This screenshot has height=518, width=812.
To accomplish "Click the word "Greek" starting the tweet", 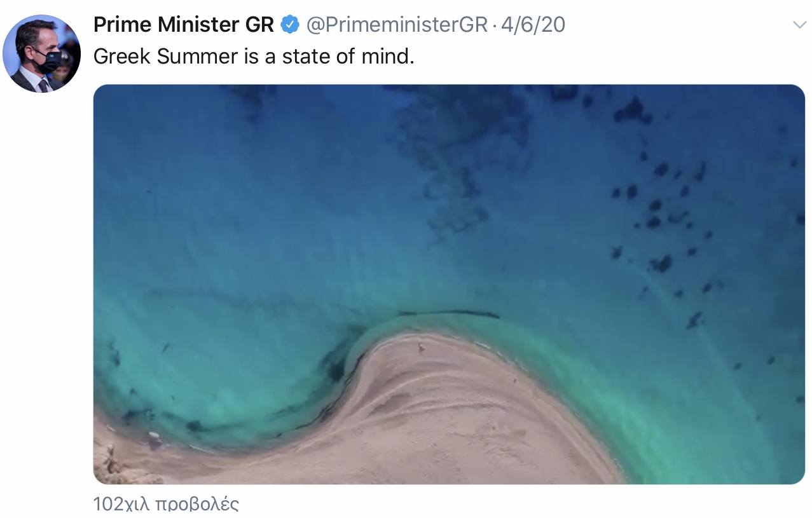I will (x=122, y=57).
